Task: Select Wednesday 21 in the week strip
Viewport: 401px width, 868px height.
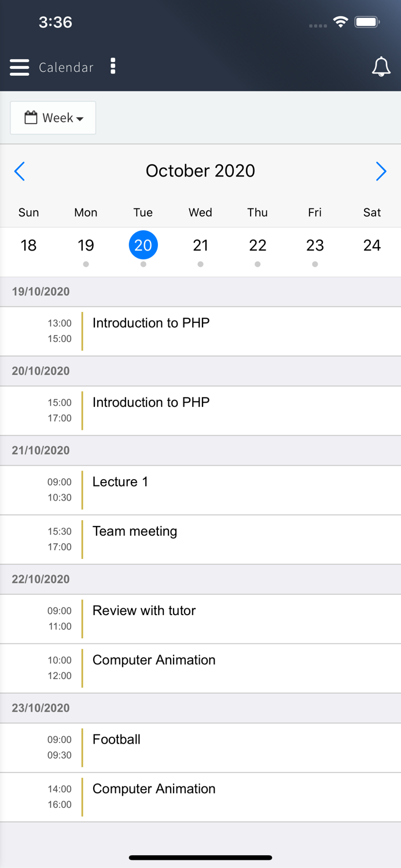Action: [x=200, y=245]
